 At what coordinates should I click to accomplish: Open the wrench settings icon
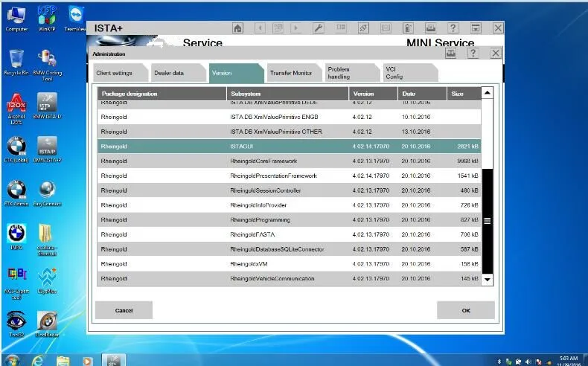[319, 28]
